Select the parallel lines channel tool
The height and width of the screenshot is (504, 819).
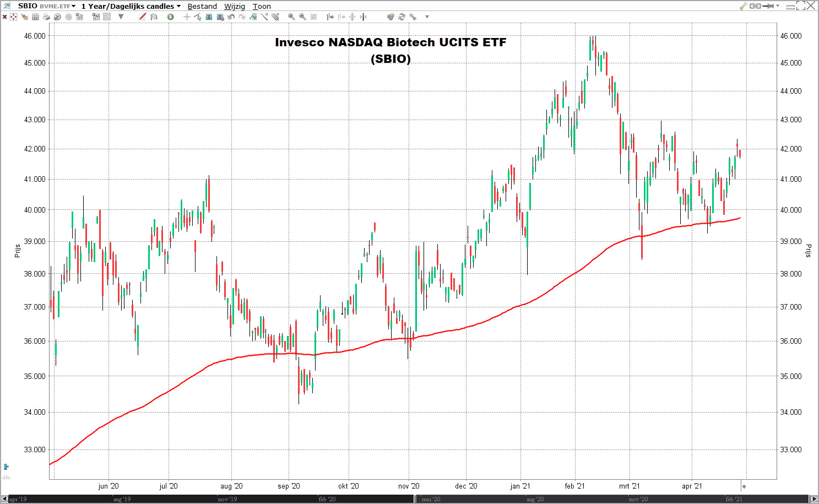tap(275, 17)
